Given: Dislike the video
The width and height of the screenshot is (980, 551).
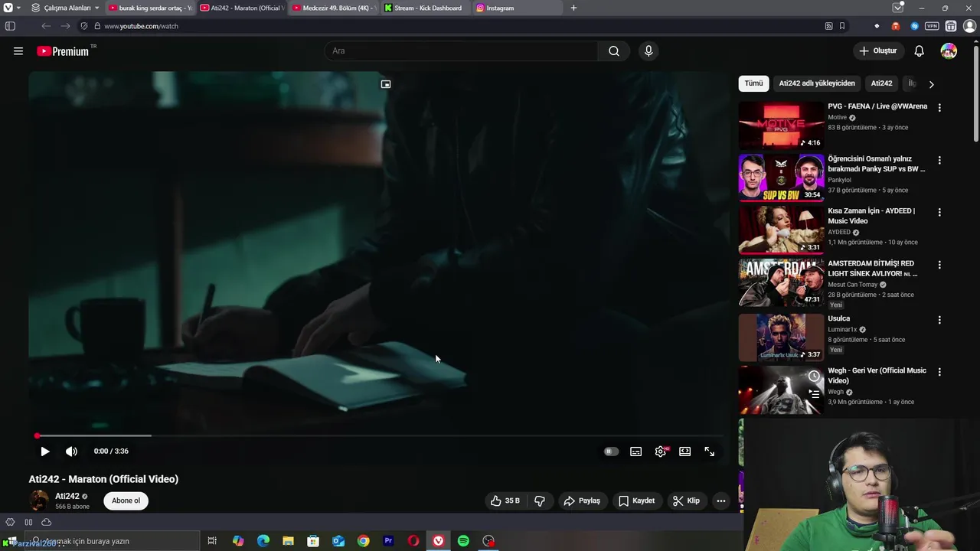Looking at the screenshot, I should [x=540, y=500].
